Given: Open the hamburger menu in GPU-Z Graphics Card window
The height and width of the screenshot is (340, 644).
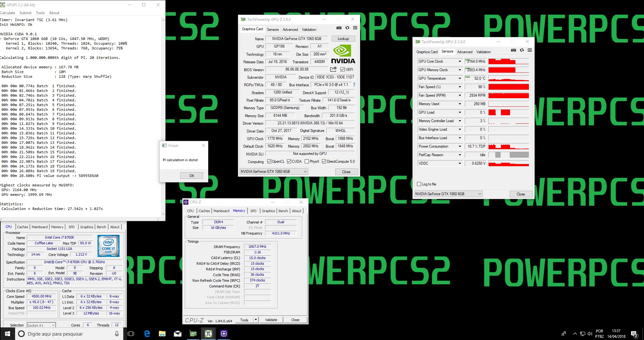Looking at the screenshot, I should tap(355, 28).
